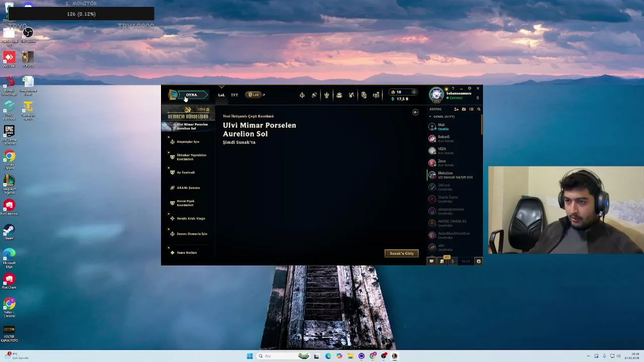Open the crafting hammer icon in top navigation
This screenshot has width=644, height=362.
pyautogui.click(x=351, y=95)
